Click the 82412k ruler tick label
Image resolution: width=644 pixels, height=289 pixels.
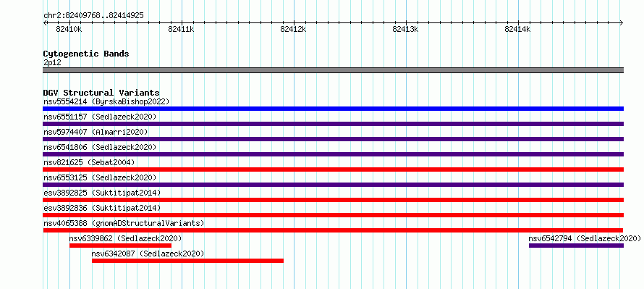pyautogui.click(x=293, y=29)
